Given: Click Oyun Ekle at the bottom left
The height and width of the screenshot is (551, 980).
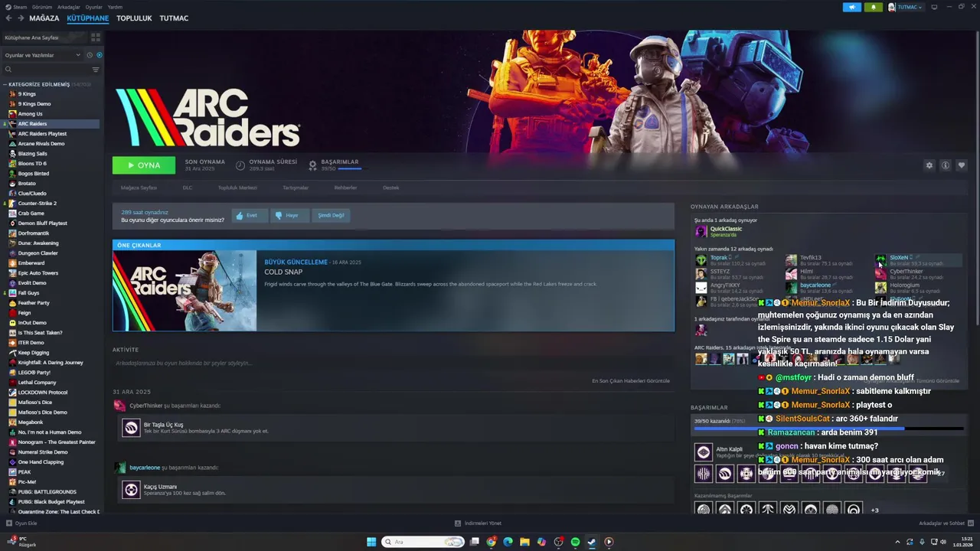Looking at the screenshot, I should pyautogui.click(x=21, y=523).
